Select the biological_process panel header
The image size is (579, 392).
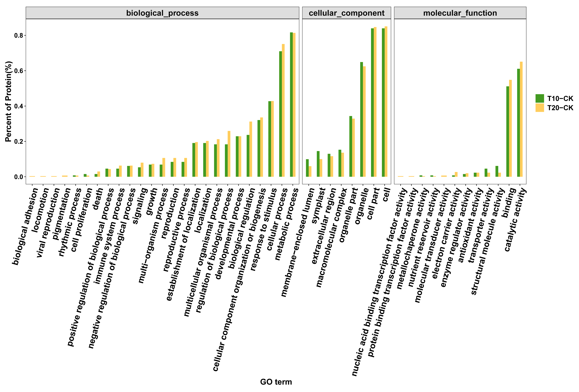point(162,13)
